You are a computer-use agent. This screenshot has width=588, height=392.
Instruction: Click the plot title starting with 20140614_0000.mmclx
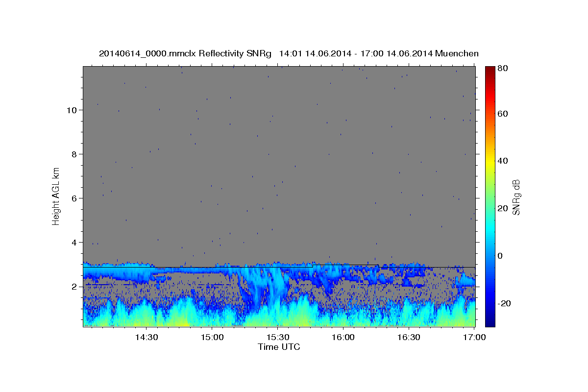(289, 53)
